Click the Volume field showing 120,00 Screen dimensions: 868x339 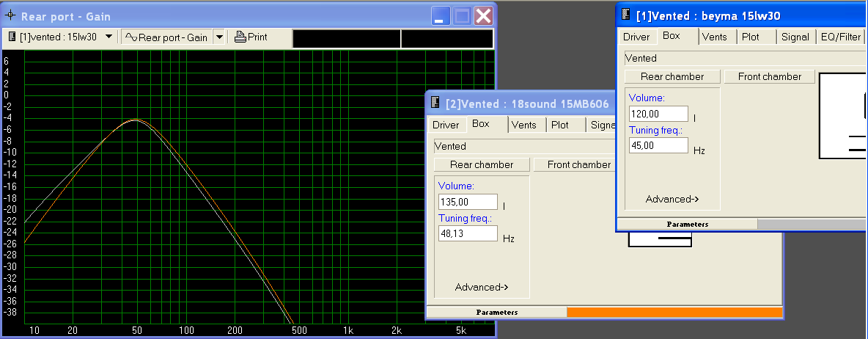point(658,114)
